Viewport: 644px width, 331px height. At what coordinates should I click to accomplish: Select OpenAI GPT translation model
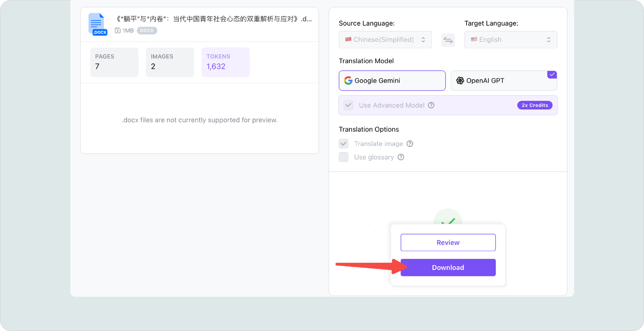tap(504, 80)
